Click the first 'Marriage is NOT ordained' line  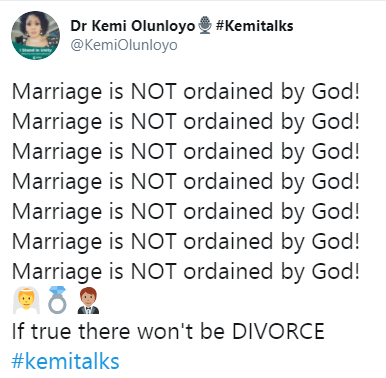coord(186,92)
